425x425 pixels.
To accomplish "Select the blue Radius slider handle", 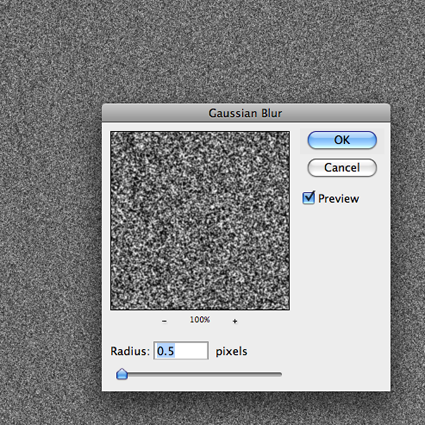I will [x=122, y=374].
